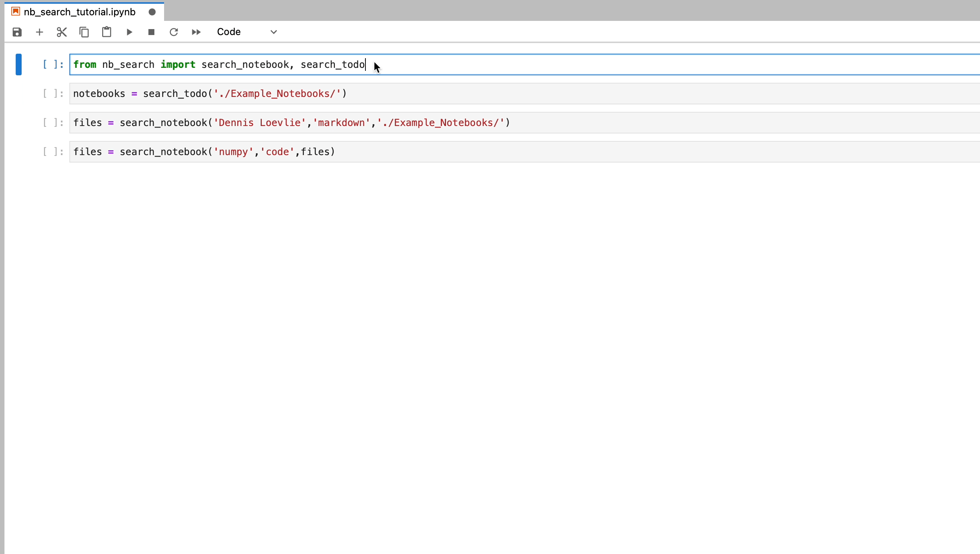Paste cell from clipboard icon

(107, 32)
